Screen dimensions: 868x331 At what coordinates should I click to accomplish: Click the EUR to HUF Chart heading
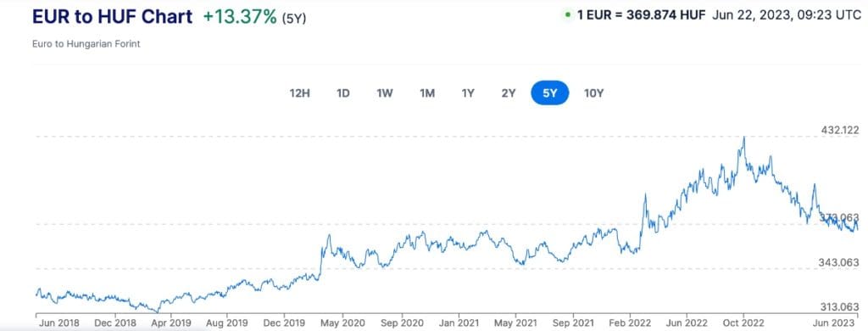pyautogui.click(x=113, y=17)
